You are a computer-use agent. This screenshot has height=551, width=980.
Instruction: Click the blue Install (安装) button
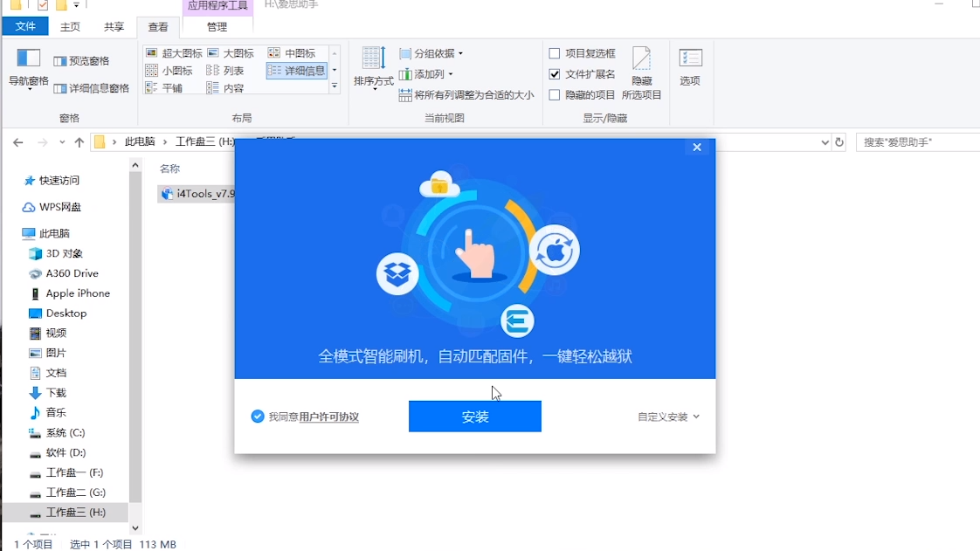pos(474,417)
